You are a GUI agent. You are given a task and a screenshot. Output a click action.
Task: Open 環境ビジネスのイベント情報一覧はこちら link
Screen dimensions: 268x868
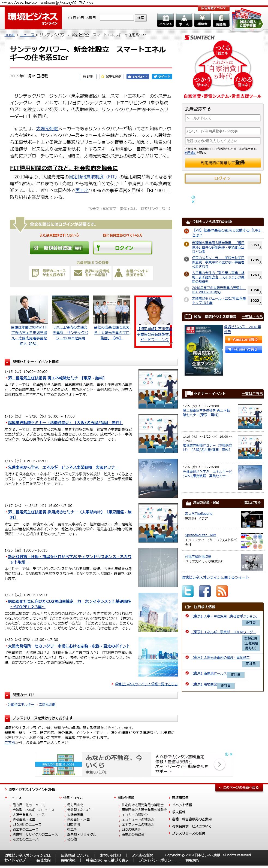tap(146, 684)
